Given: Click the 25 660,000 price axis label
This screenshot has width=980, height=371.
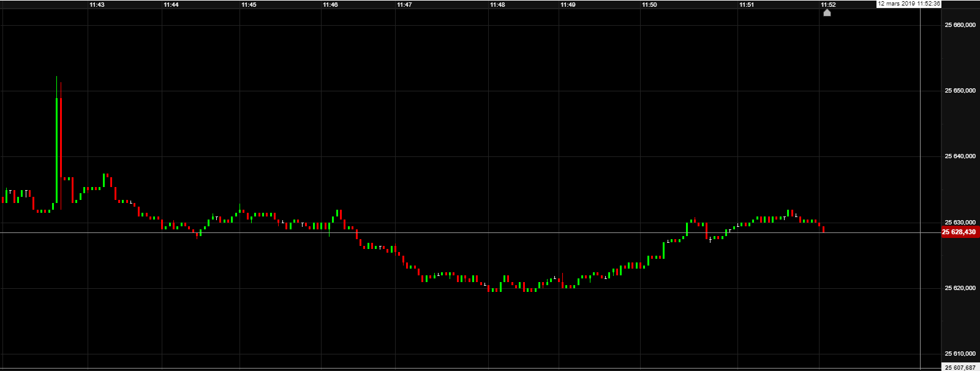Looking at the screenshot, I should click(960, 25).
